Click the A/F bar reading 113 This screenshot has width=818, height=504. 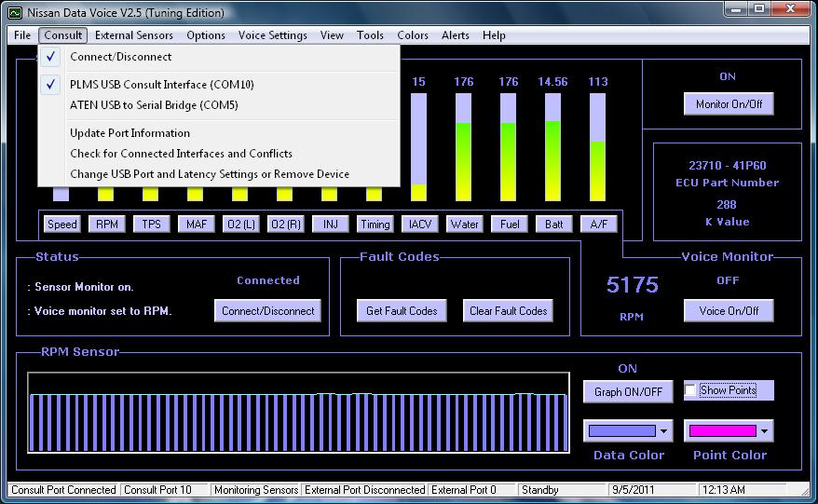pyautogui.click(x=597, y=147)
